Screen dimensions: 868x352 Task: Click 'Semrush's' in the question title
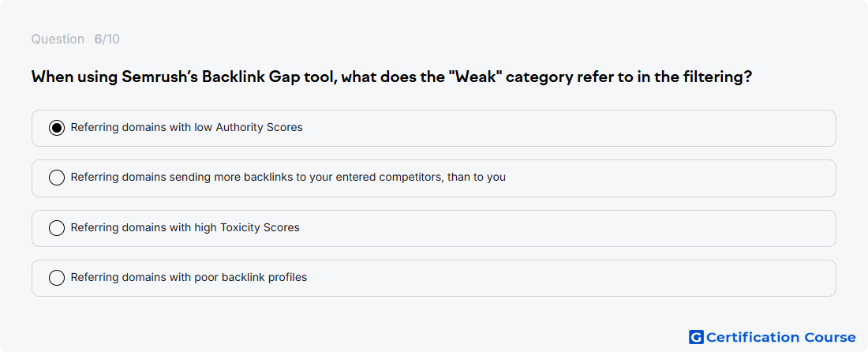click(159, 77)
